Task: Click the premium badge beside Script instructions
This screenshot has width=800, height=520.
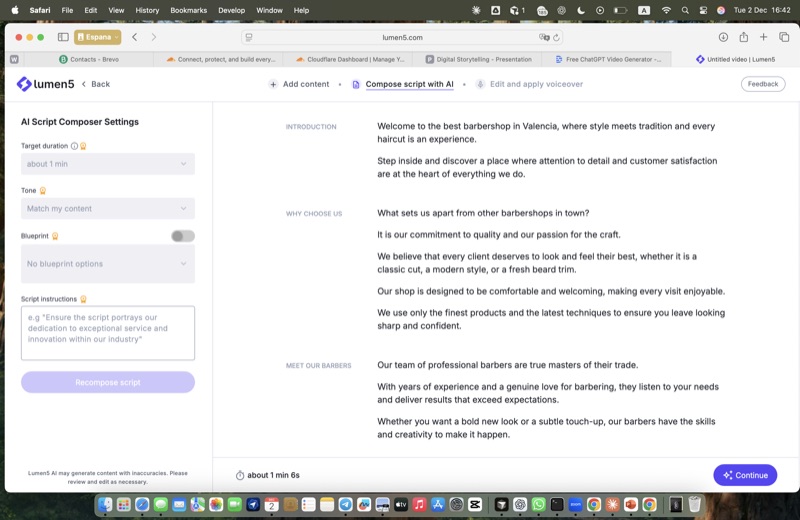Action: point(84,299)
